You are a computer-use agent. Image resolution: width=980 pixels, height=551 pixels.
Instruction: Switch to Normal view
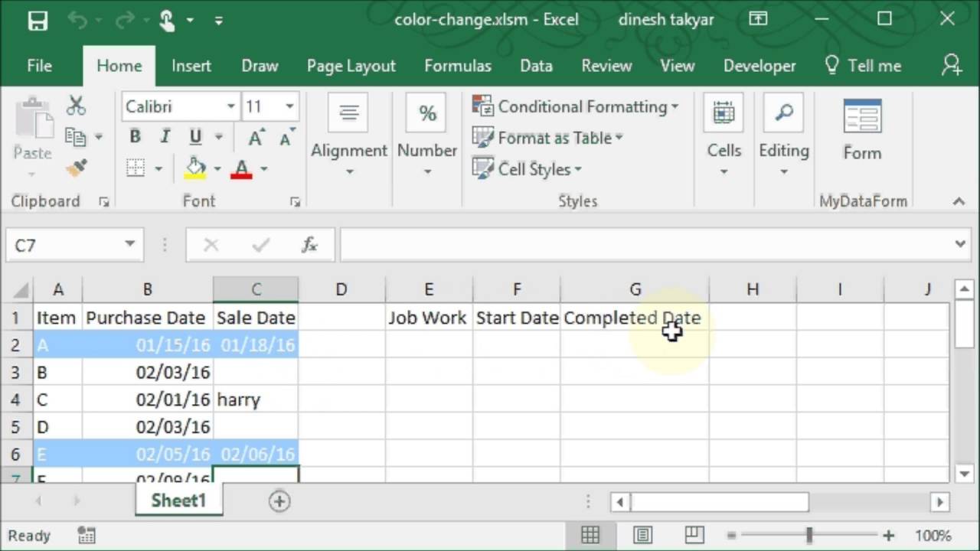pyautogui.click(x=590, y=535)
